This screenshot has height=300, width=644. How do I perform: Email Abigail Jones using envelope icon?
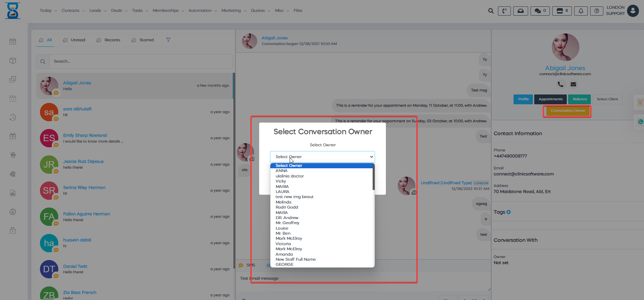coord(573,84)
